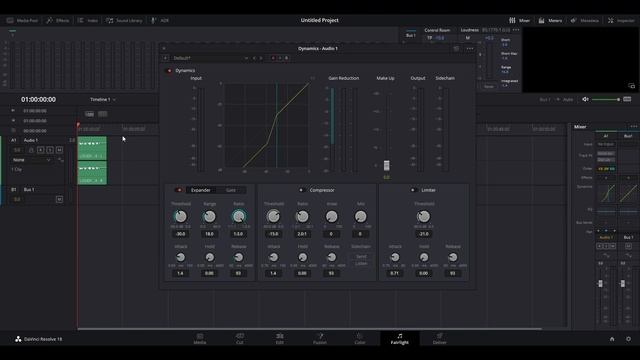The width and height of the screenshot is (640, 360).
Task: Open the Sound Library panel
Action: pyautogui.click(x=124, y=20)
